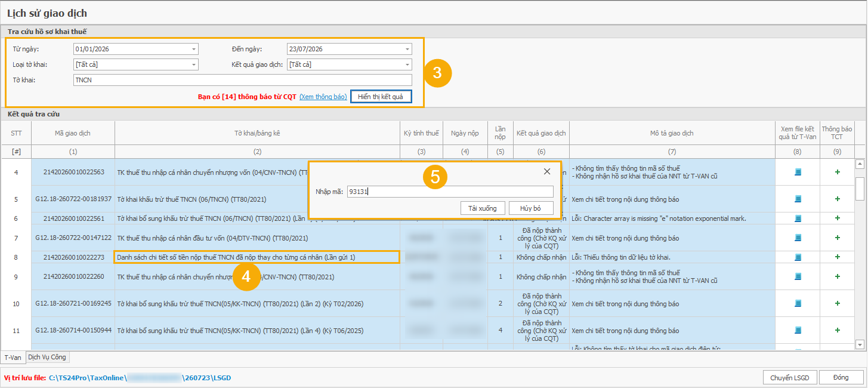Click the Mô tả giao dịch column header
The height and width of the screenshot is (388, 868).
tap(672, 133)
